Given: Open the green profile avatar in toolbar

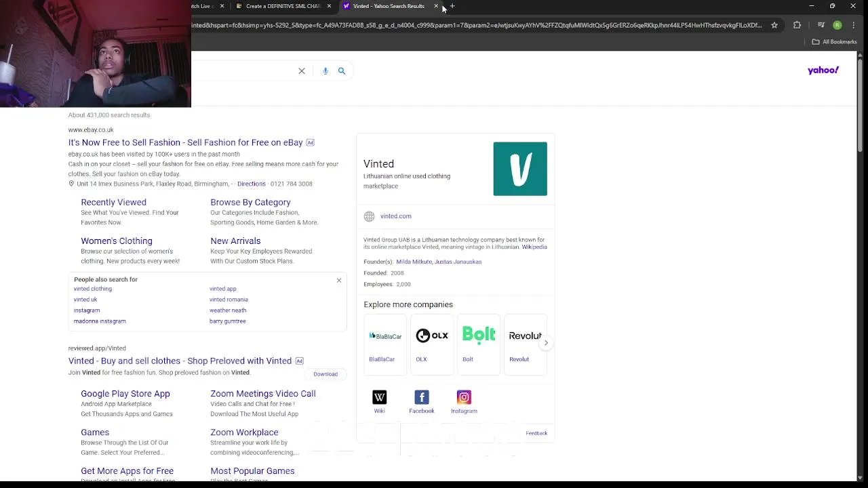Looking at the screenshot, I should pos(837,25).
